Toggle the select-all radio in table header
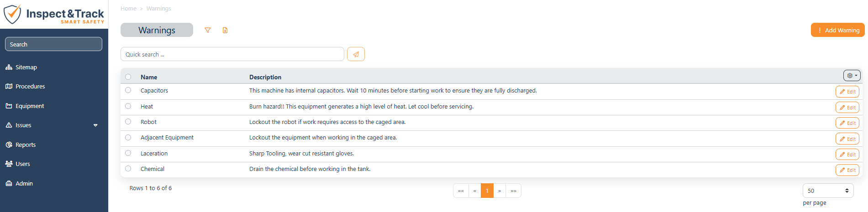 click(128, 77)
